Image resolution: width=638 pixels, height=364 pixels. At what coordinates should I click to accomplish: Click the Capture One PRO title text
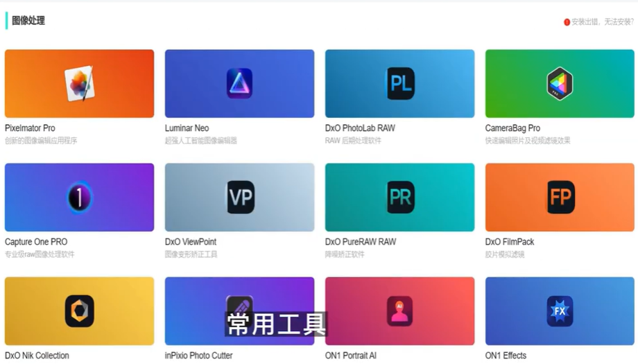[36, 242]
